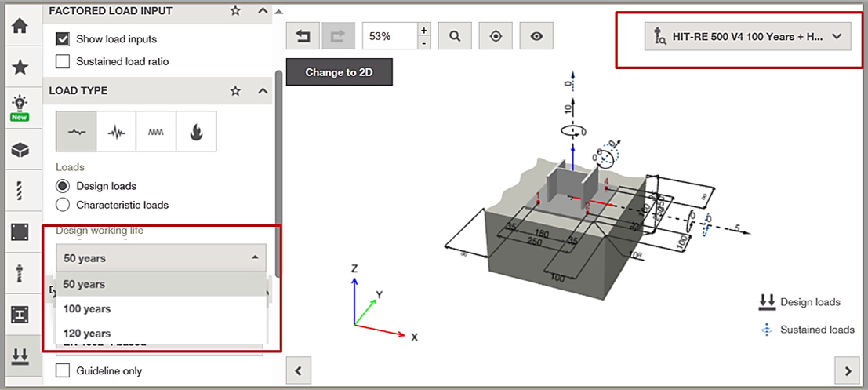
Task: Select the seismic load type icon
Action: pyautogui.click(x=116, y=131)
